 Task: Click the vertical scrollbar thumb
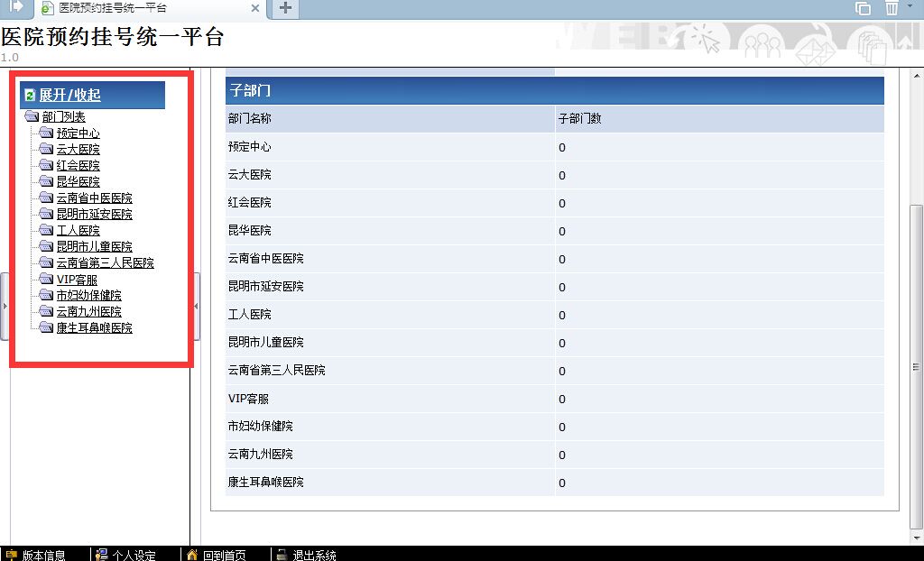click(917, 365)
